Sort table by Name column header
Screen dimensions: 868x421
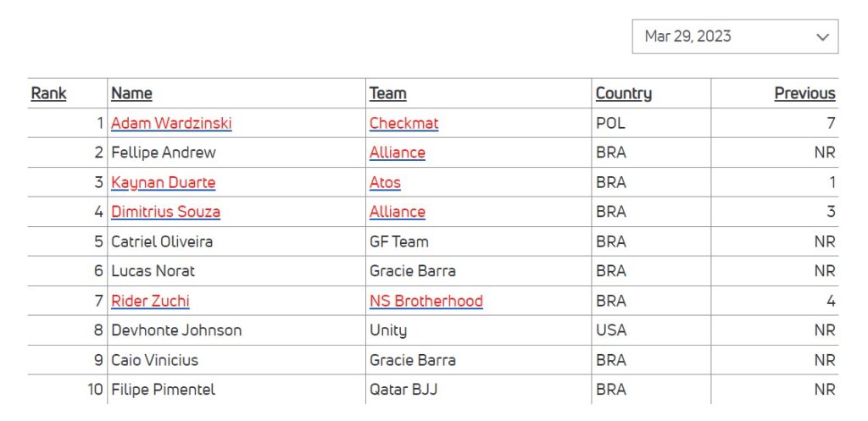tap(131, 93)
